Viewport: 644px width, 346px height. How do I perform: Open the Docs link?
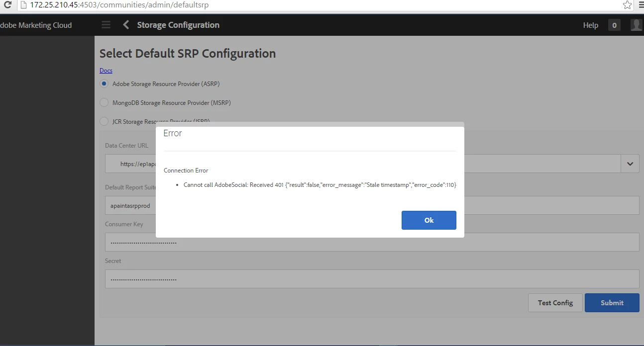point(106,71)
